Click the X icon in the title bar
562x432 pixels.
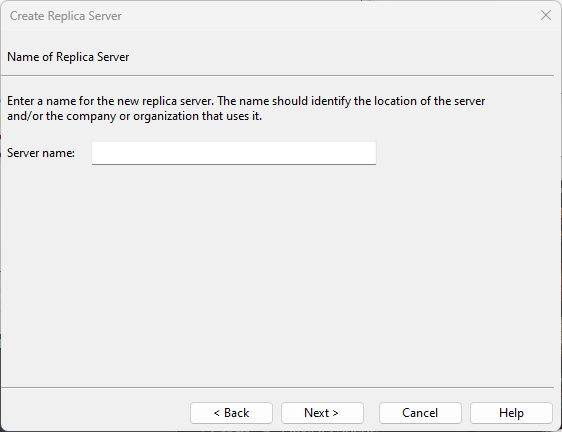(x=546, y=15)
